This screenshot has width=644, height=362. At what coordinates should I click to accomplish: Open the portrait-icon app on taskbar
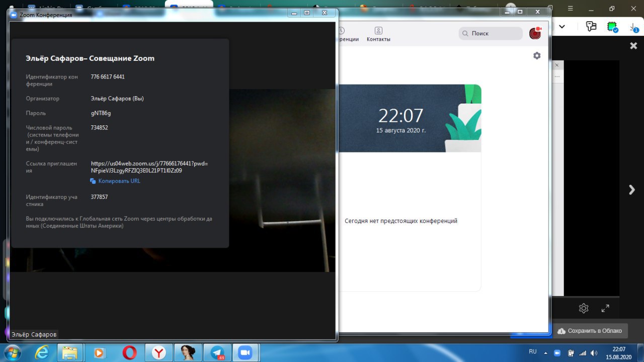tap(187, 353)
